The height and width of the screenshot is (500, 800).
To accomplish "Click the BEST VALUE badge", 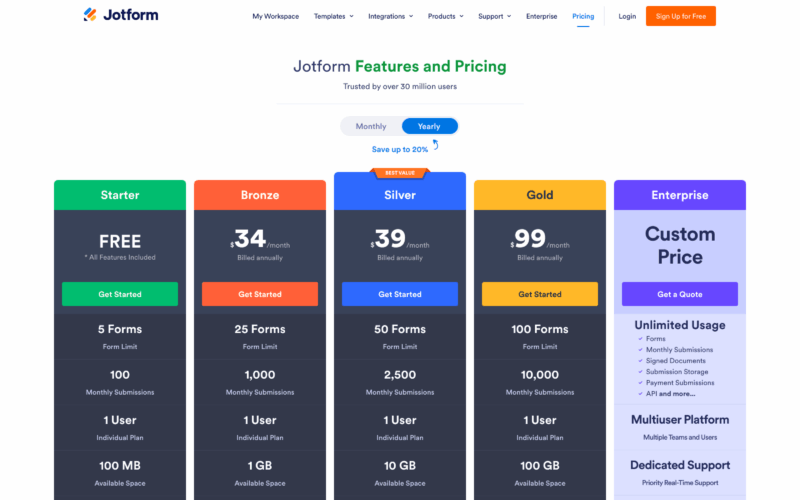I will click(x=400, y=173).
